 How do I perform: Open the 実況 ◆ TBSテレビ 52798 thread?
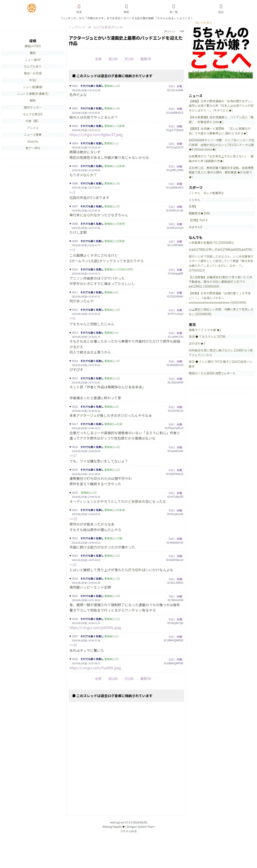(207, 337)
